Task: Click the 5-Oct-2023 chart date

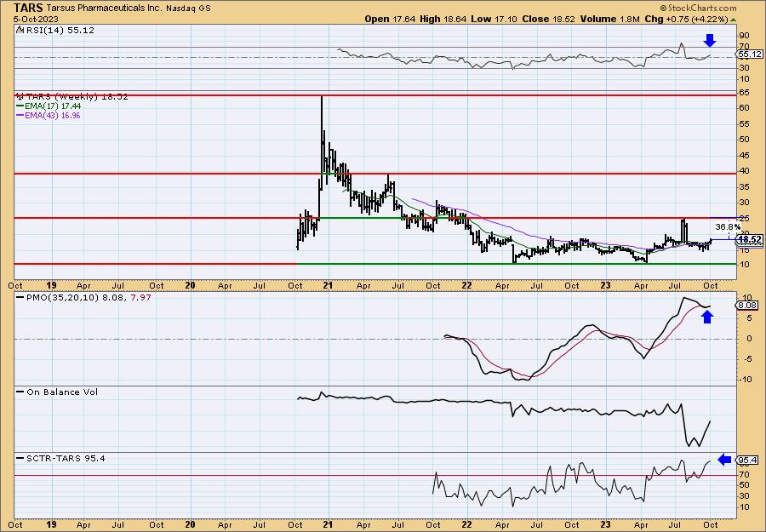Action: tap(36, 19)
